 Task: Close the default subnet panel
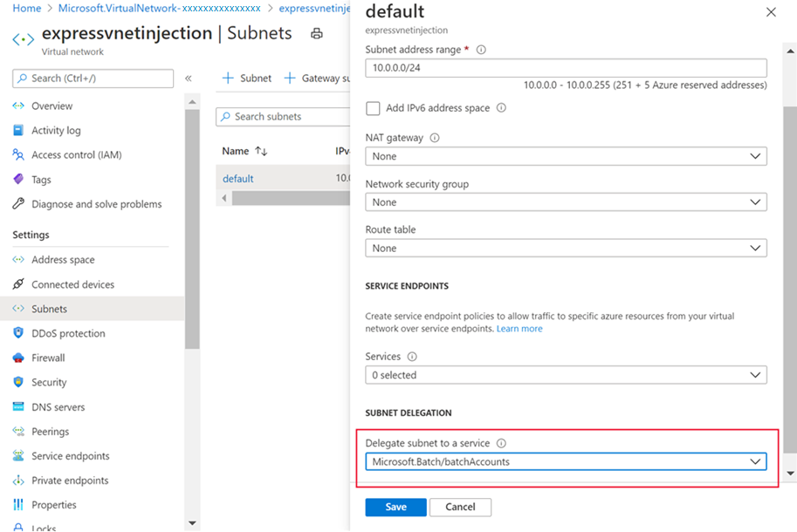click(x=770, y=12)
